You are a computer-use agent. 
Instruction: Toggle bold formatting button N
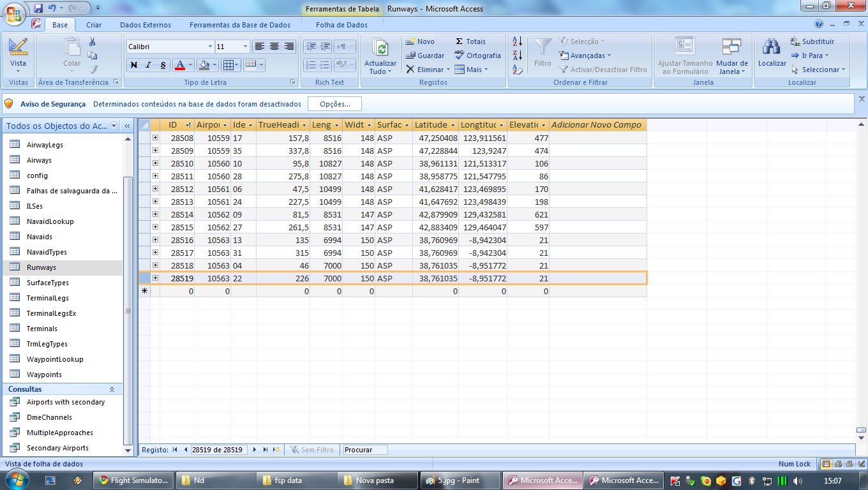coord(134,65)
